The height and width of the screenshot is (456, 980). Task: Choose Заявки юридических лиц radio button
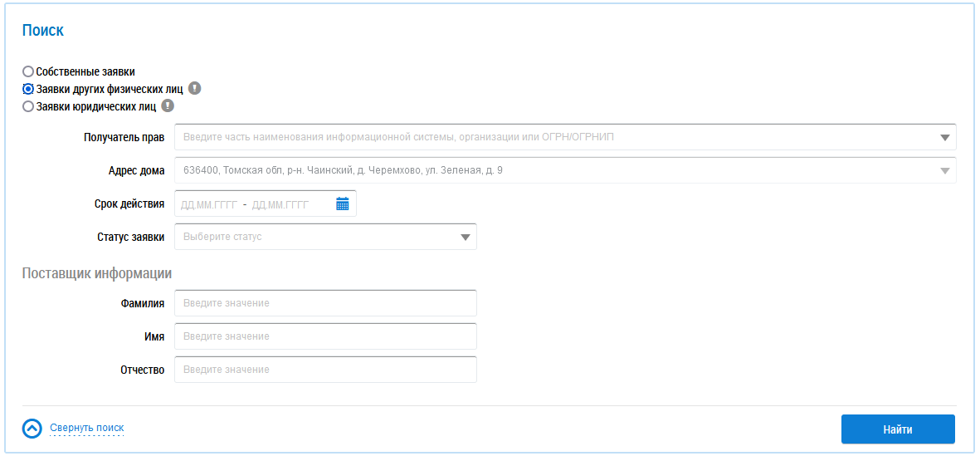pos(28,106)
